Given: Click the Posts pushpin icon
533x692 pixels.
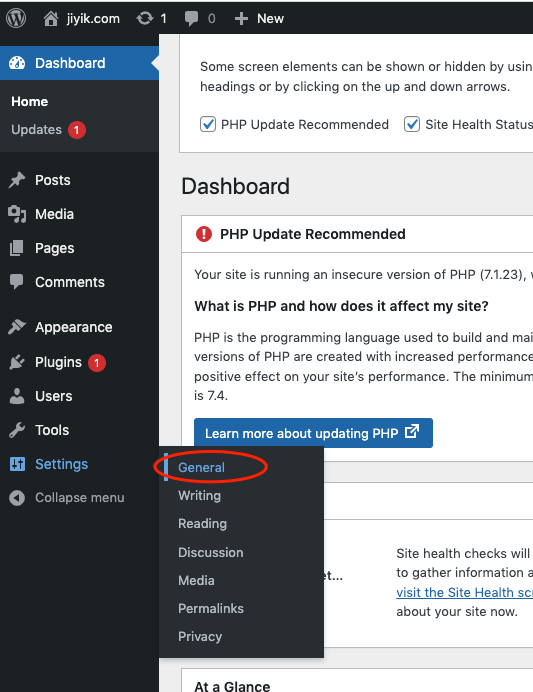Looking at the screenshot, I should [17, 180].
